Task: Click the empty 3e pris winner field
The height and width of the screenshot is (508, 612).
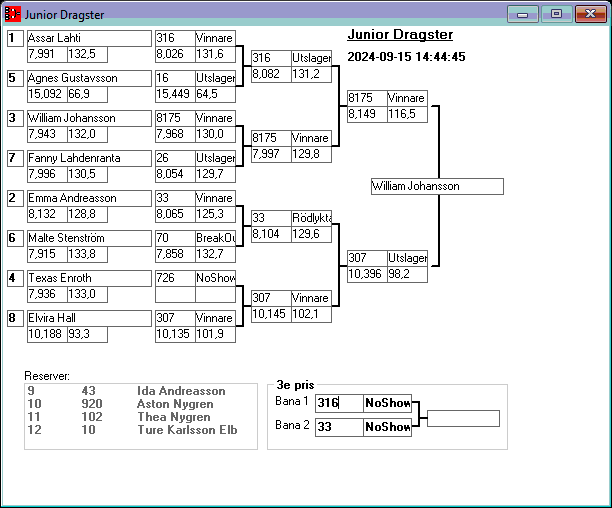Action: point(463,418)
